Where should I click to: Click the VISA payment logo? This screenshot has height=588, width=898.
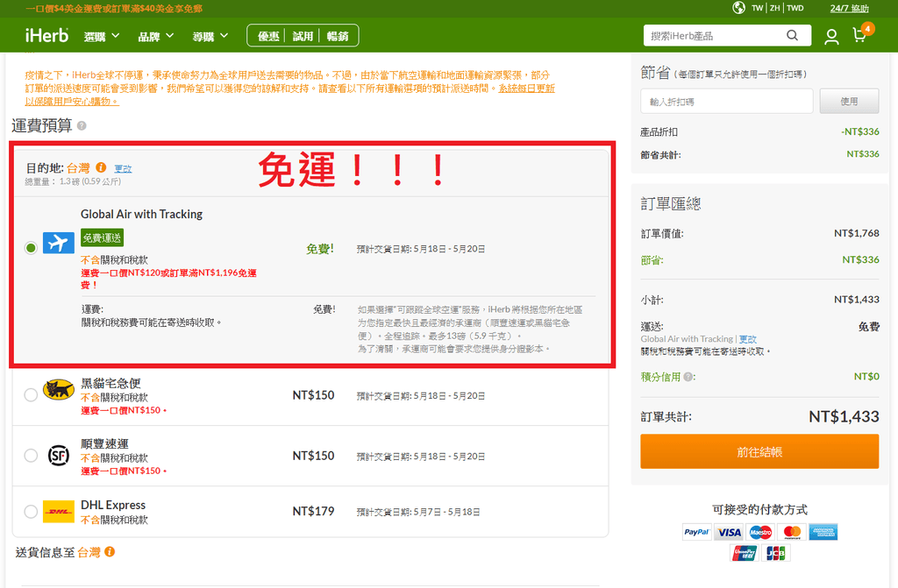pyautogui.click(x=729, y=532)
